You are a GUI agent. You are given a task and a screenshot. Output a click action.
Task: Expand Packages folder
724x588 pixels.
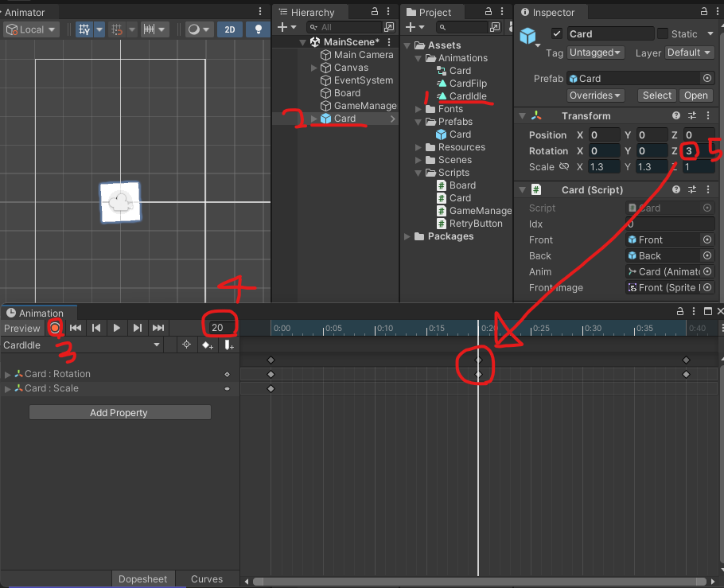coord(407,236)
